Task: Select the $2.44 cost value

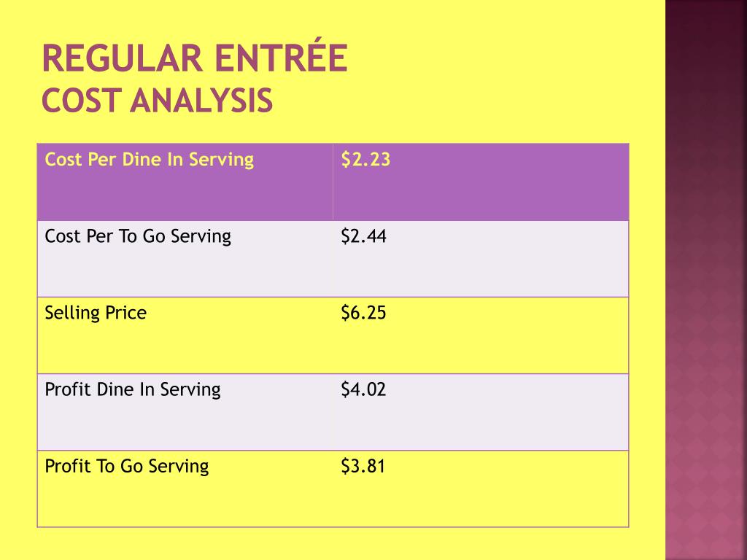Action: [363, 236]
